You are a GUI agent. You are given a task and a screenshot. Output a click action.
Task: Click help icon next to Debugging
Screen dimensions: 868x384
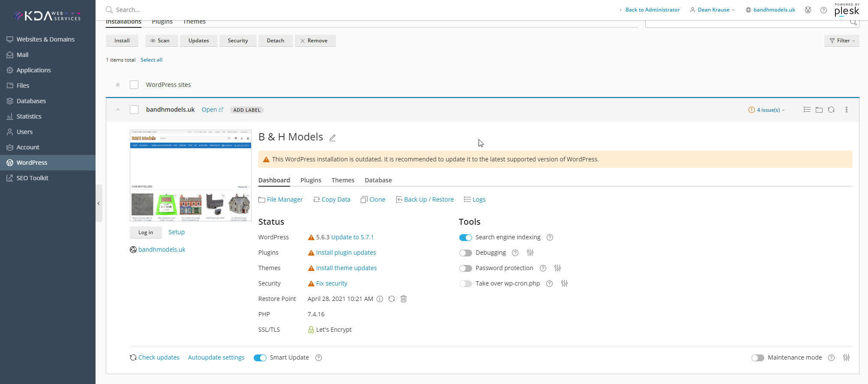click(x=515, y=253)
